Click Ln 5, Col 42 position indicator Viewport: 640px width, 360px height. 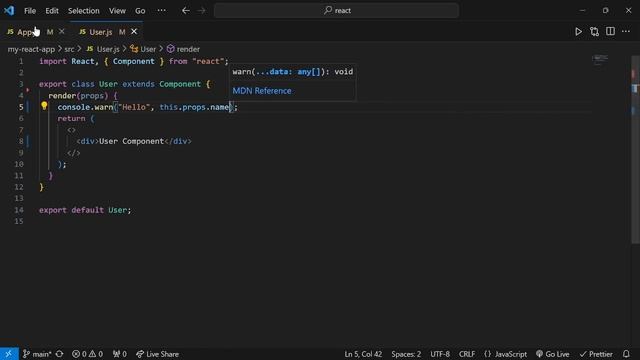(363, 354)
